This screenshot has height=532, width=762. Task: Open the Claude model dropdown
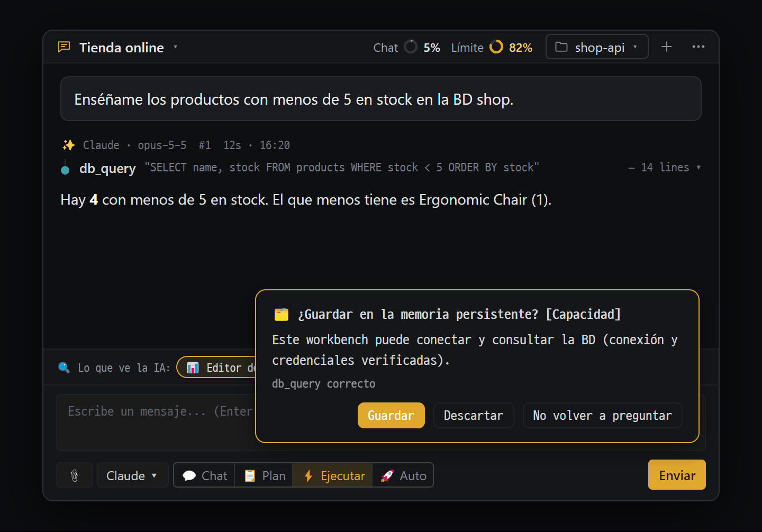pyautogui.click(x=132, y=475)
